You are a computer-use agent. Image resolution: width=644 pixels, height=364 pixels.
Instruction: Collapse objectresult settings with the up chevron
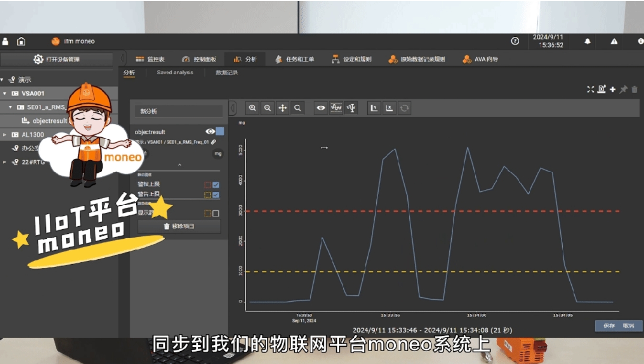(x=180, y=165)
